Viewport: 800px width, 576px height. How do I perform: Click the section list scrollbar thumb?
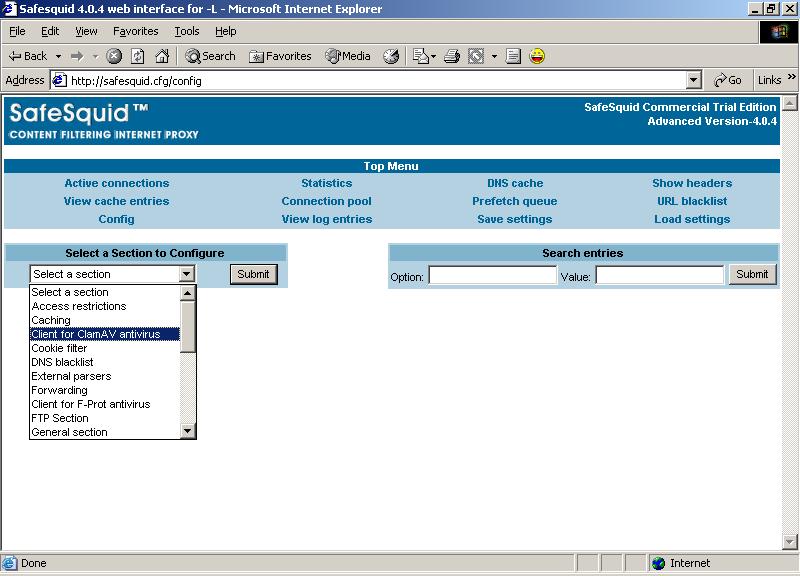coord(188,327)
